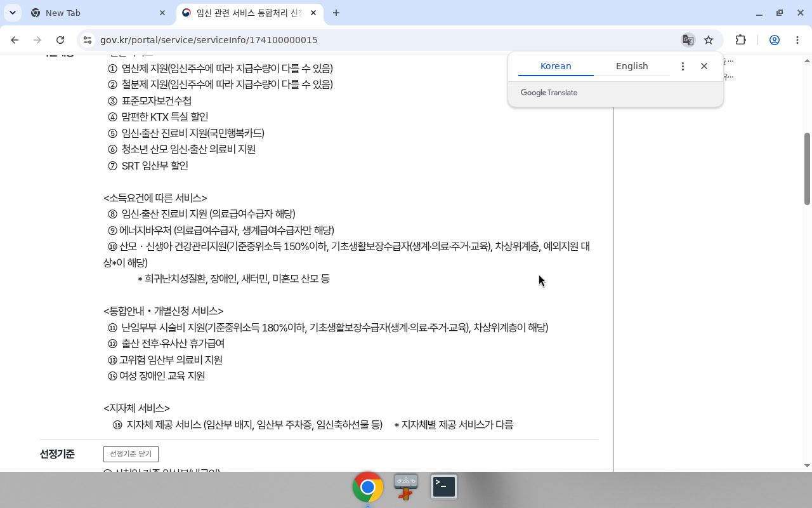Click heading <소득요건에 따른 서비스>
This screenshot has width=812, height=508.
(x=155, y=198)
